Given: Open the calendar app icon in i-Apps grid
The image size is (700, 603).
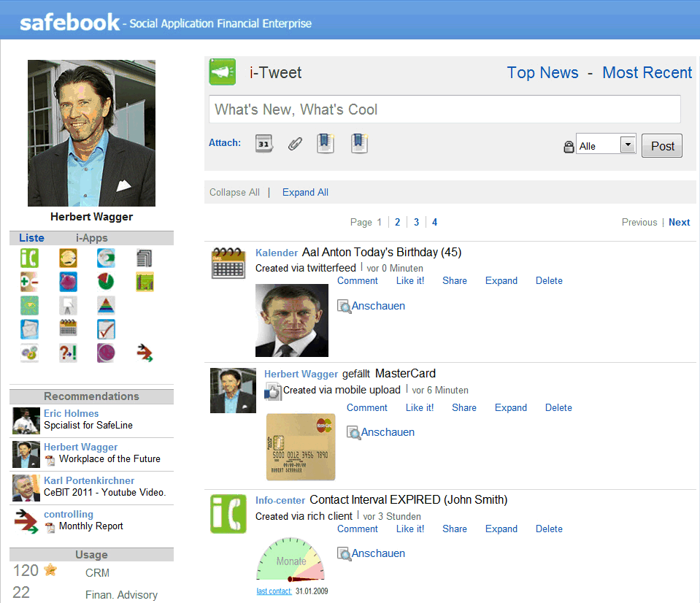Looking at the screenshot, I should 68,329.
